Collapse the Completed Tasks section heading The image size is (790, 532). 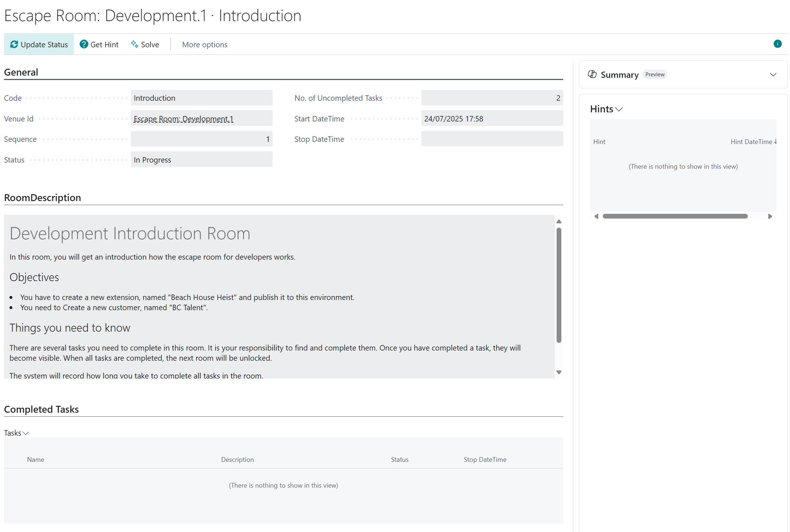41,409
